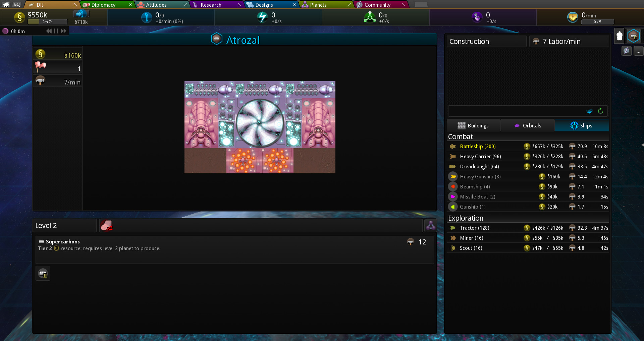644x341 pixels.
Task: Click the repeat construction queue icon
Action: (x=600, y=111)
